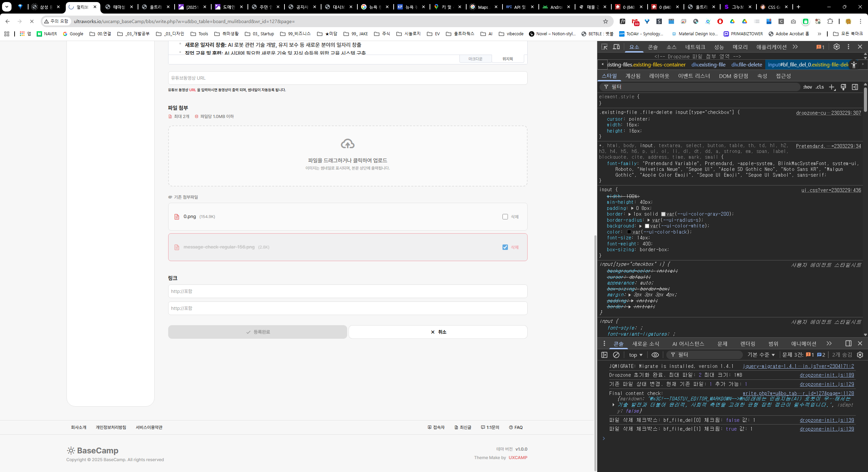Open the top JavaScript context dropdown
Image resolution: width=868 pixels, height=472 pixels.
pyautogui.click(x=636, y=355)
